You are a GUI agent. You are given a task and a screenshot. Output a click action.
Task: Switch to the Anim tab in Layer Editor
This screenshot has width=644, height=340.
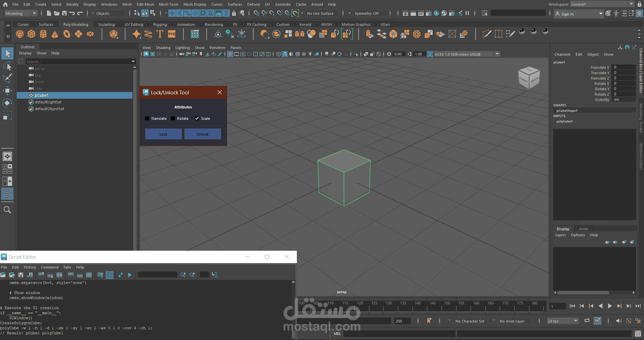584,229
